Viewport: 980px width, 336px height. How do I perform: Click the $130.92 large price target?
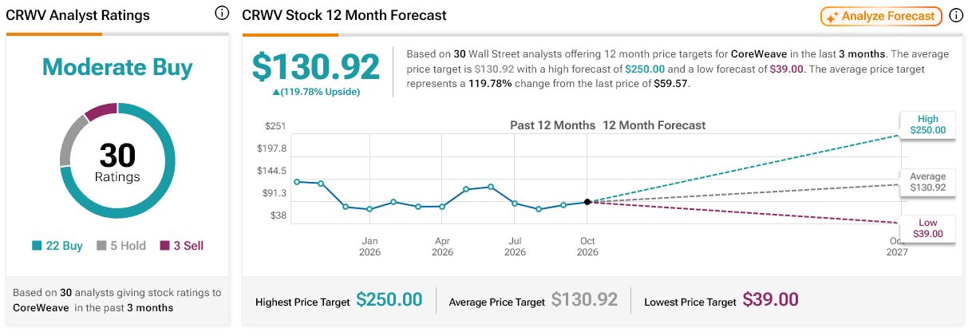click(316, 66)
